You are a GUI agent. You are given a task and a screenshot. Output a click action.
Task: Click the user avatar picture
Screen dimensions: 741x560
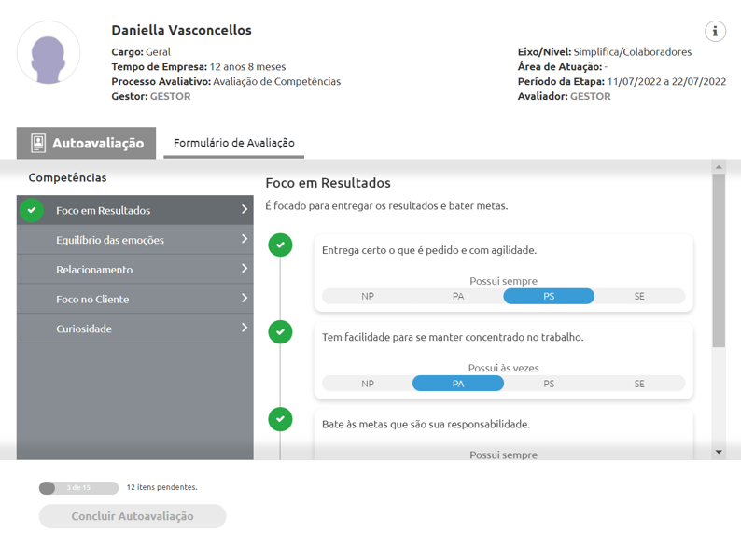tap(49, 53)
